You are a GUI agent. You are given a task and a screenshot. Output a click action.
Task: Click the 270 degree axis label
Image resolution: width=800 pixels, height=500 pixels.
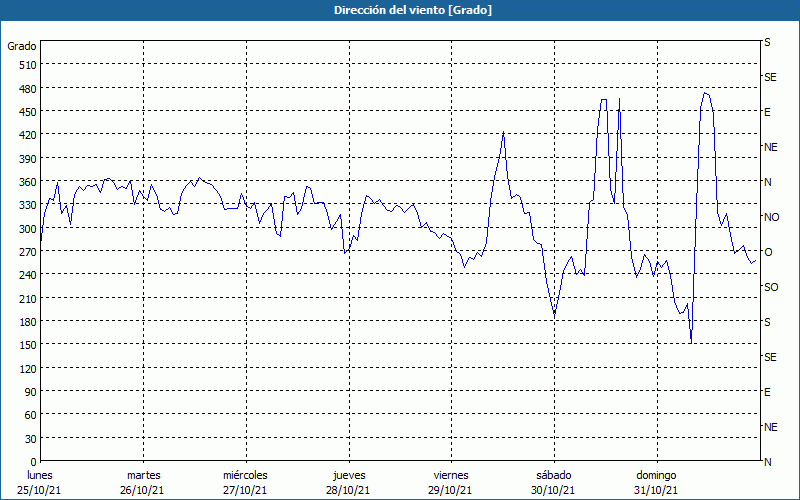[28, 252]
